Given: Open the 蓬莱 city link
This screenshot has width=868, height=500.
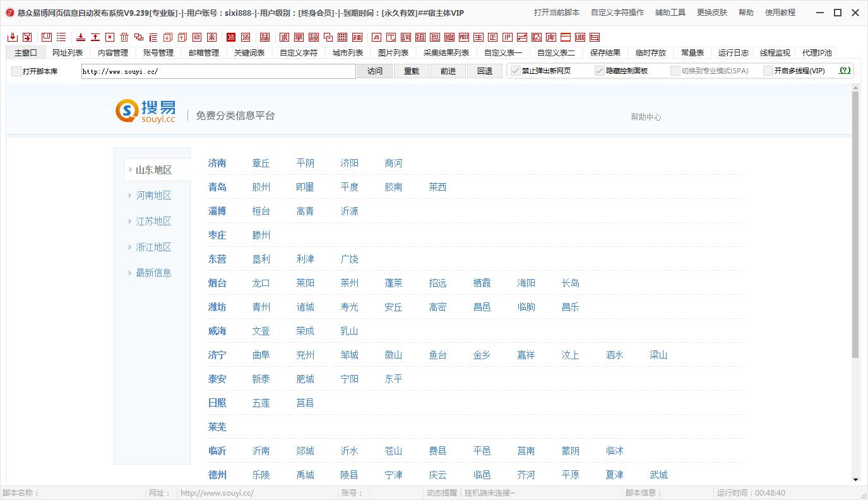Looking at the screenshot, I should [393, 283].
